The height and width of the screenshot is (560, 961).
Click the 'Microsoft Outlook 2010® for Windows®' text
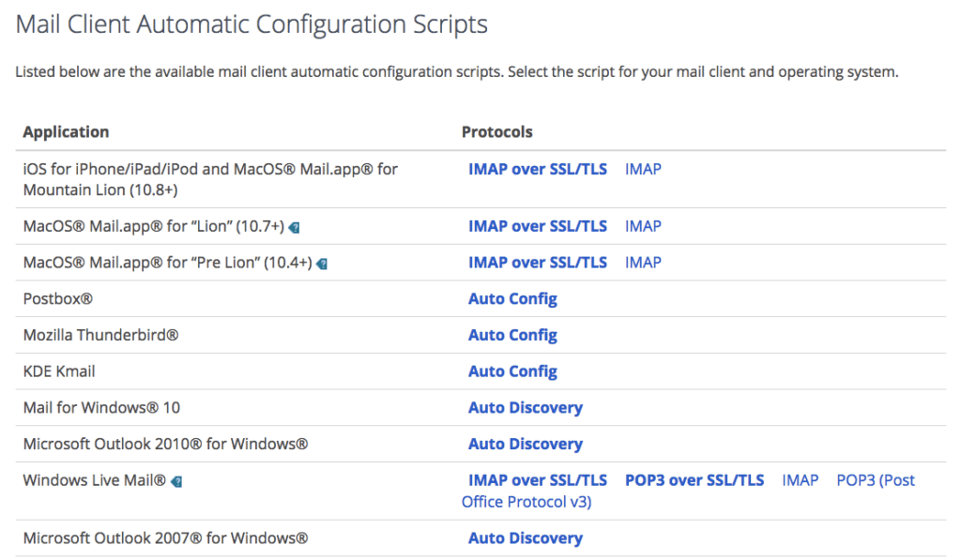[165, 444]
